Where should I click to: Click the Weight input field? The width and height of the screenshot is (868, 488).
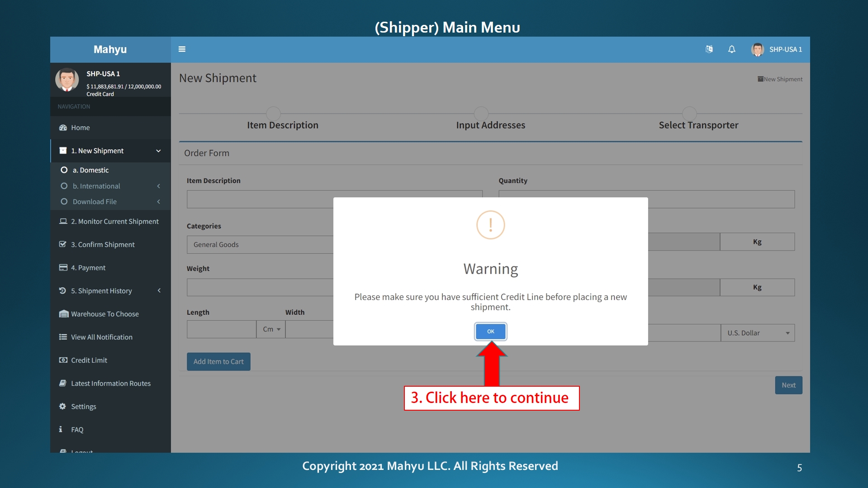[x=260, y=287]
